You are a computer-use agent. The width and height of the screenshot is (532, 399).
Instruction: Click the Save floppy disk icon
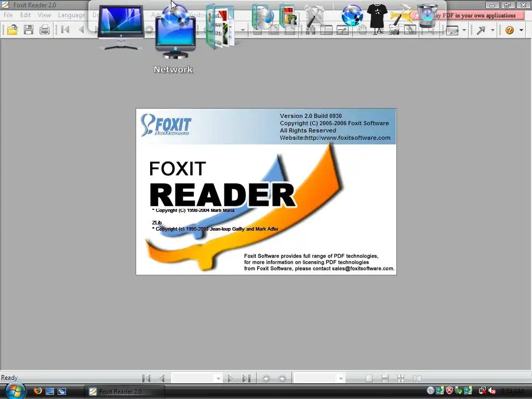click(29, 30)
